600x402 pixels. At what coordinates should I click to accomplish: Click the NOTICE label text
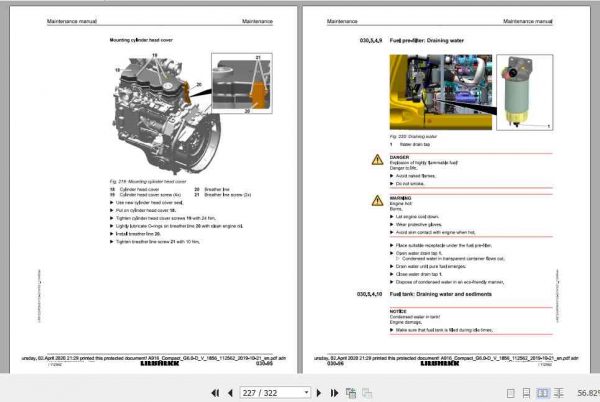[398, 311]
